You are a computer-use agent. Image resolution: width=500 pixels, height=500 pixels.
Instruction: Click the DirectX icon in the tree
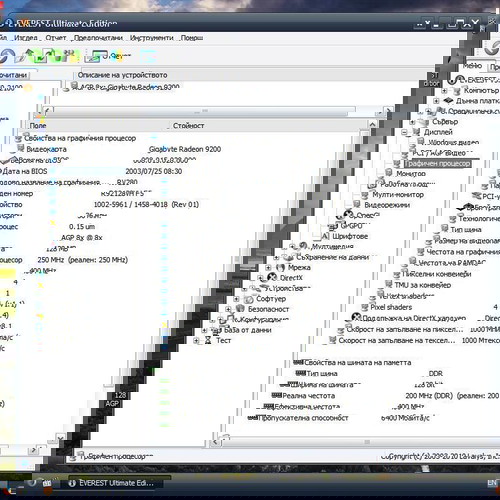[x=272, y=277]
